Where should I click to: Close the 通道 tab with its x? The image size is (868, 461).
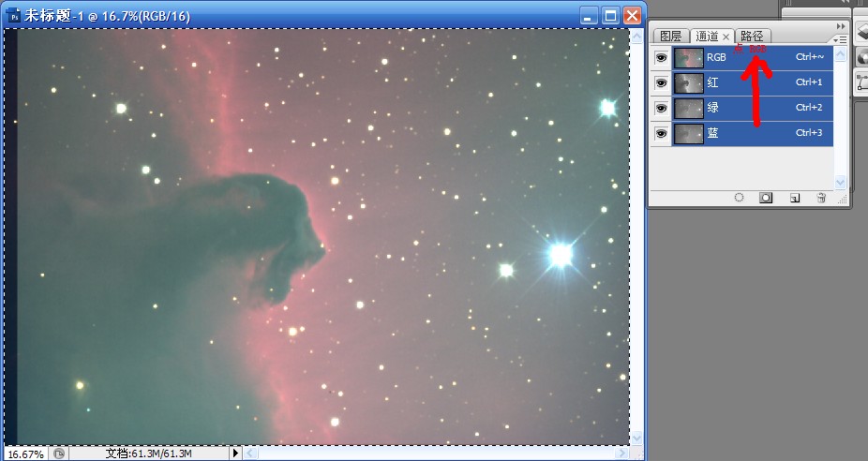(726, 37)
